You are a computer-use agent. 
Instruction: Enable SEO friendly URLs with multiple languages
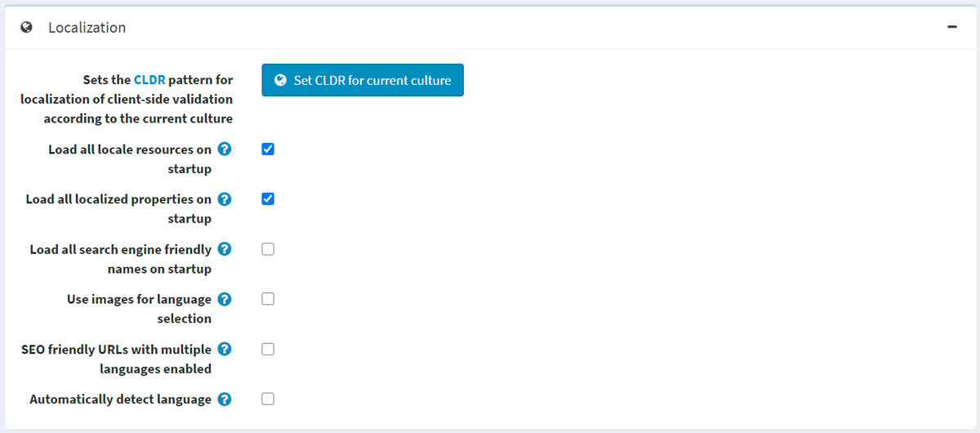click(268, 349)
